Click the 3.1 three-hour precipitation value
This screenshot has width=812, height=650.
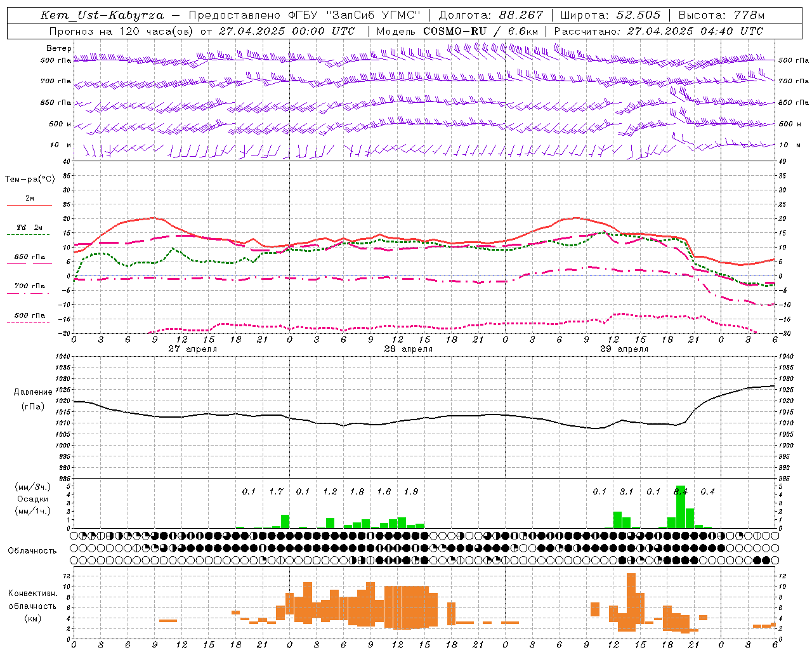(627, 491)
